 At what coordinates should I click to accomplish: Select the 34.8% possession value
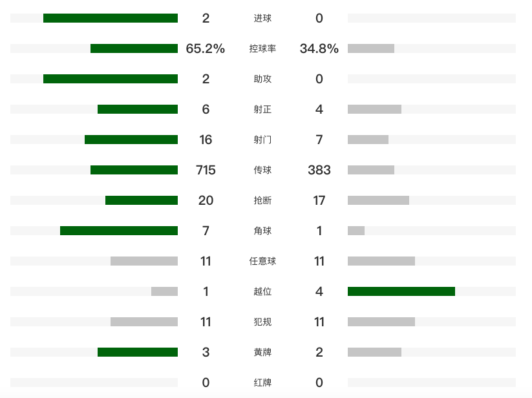(319, 48)
